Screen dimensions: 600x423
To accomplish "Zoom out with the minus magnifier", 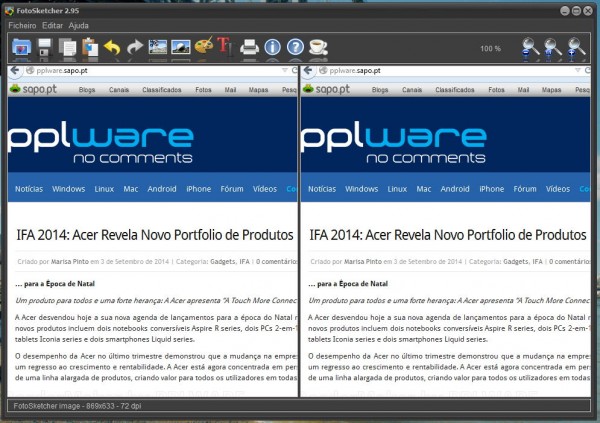I will click(530, 48).
